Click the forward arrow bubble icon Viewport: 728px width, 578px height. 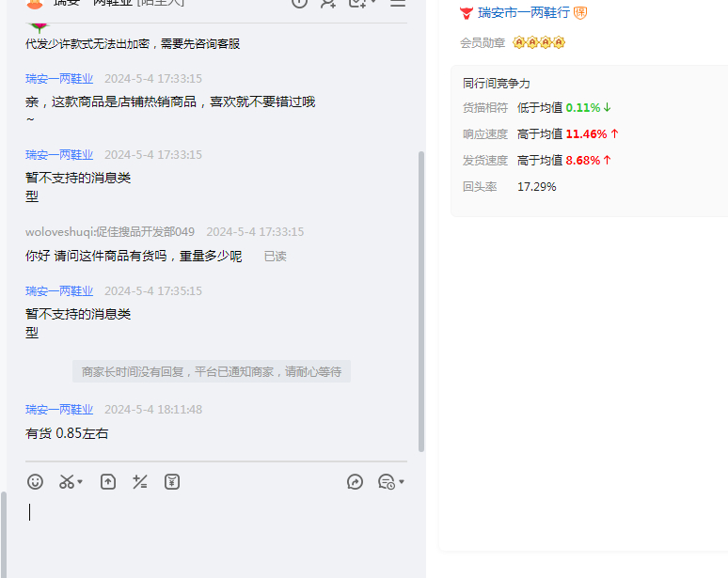(x=355, y=481)
